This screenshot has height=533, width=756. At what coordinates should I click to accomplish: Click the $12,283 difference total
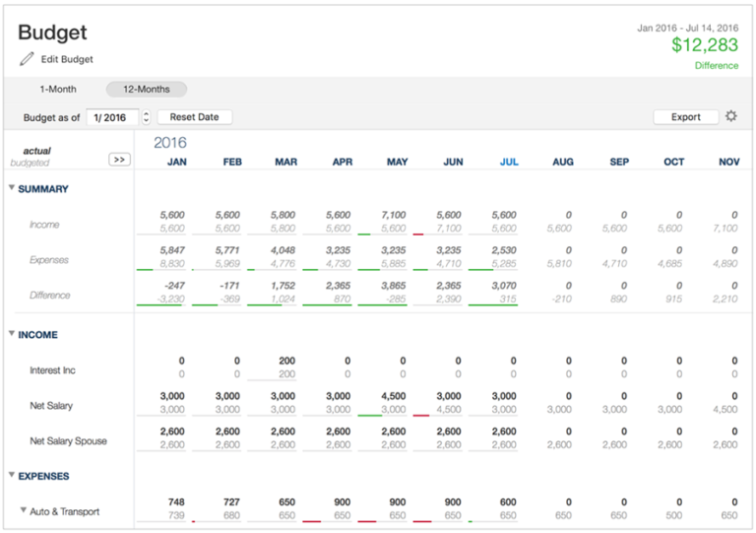tap(705, 45)
